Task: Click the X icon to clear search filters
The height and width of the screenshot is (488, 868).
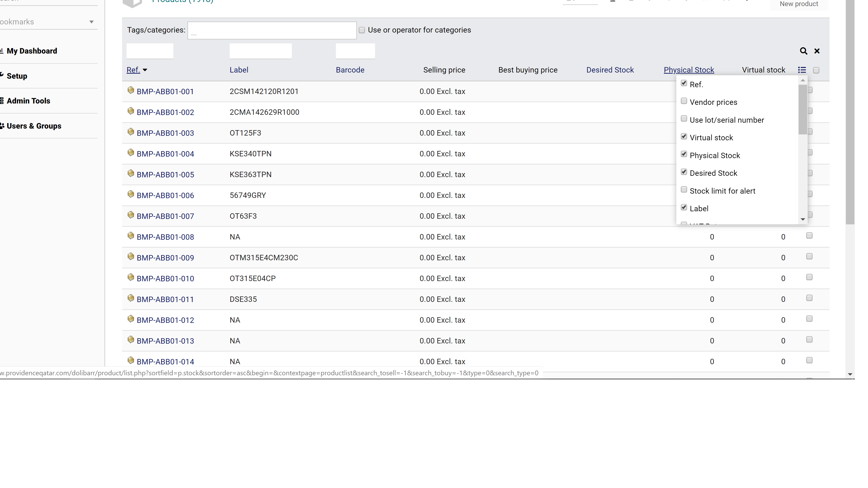Action: 817,51
